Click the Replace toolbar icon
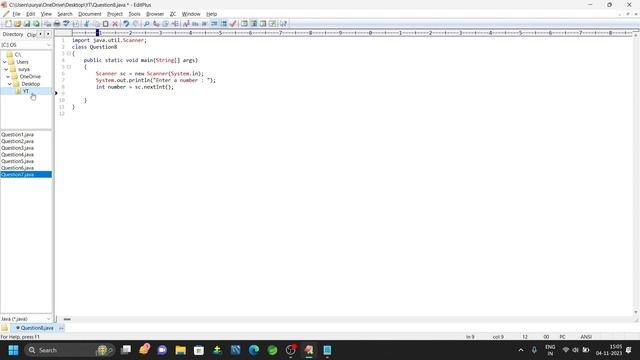 156,24
